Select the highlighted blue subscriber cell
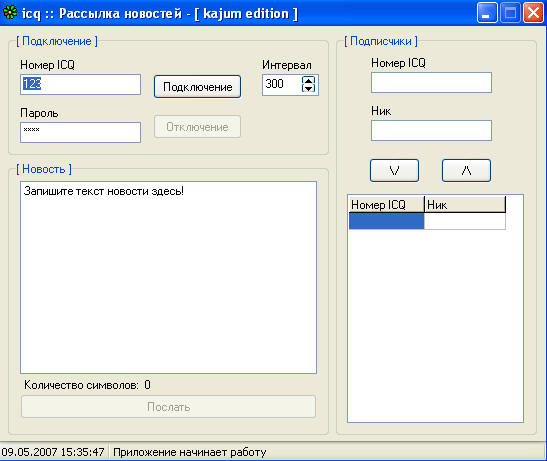 (x=387, y=221)
